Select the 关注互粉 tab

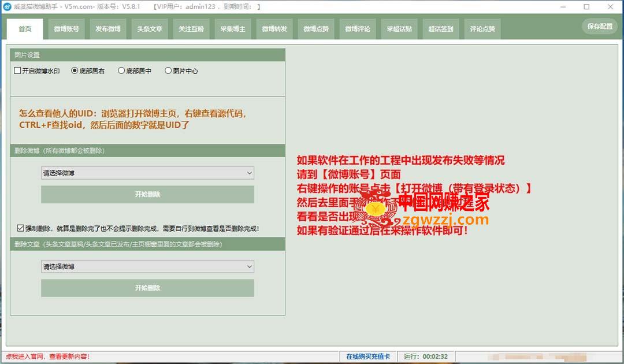(191, 29)
